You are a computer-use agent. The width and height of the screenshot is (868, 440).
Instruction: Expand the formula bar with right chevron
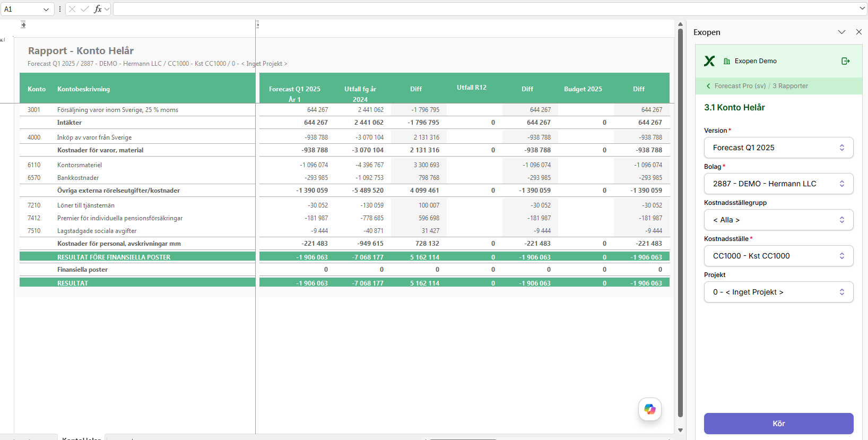coord(862,8)
